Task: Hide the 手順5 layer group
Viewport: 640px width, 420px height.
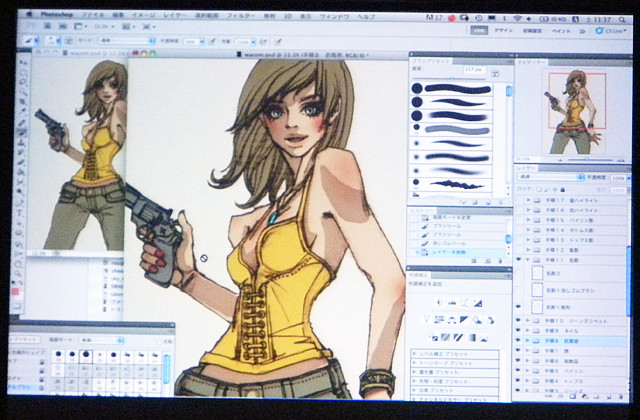Action: click(518, 371)
